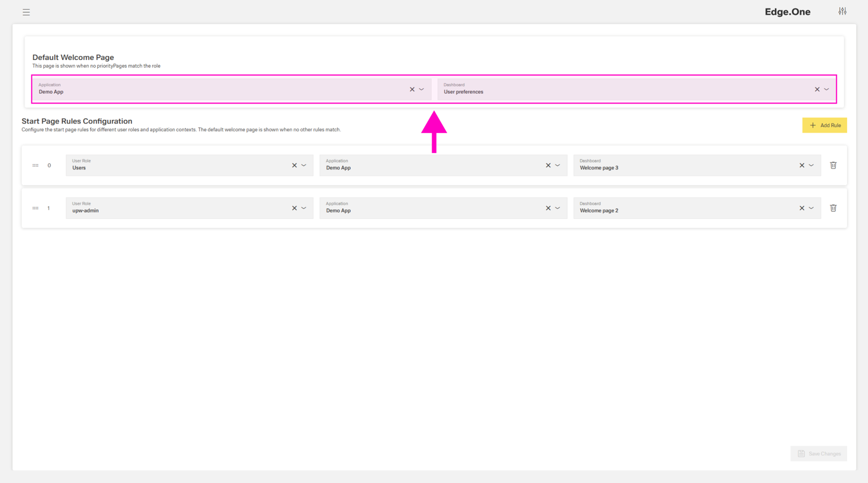Expand the default Application dropdown

421,89
